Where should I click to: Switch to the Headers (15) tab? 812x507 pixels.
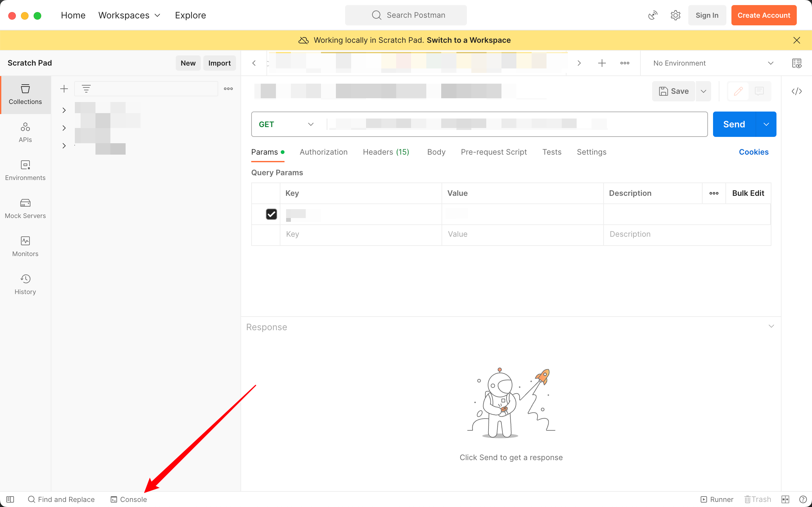point(386,152)
